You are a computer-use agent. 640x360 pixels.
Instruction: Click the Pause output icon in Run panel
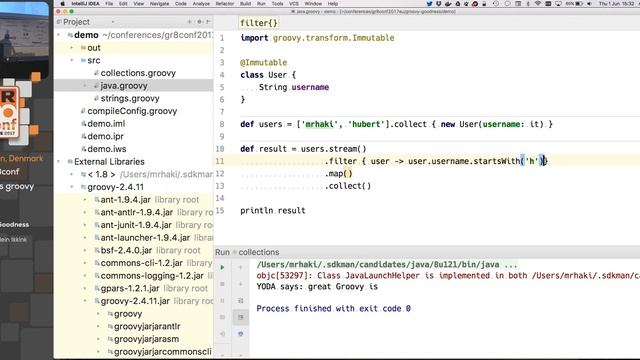click(x=222, y=300)
